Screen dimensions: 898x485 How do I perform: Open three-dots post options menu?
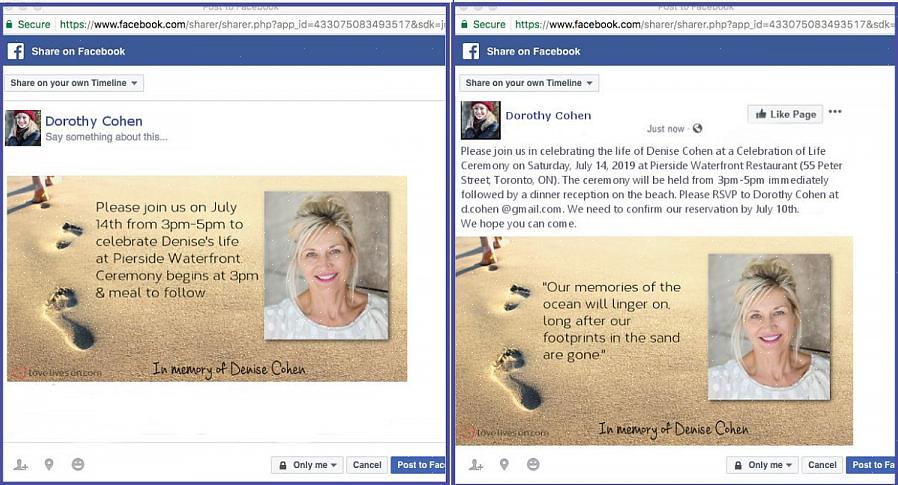(x=835, y=112)
